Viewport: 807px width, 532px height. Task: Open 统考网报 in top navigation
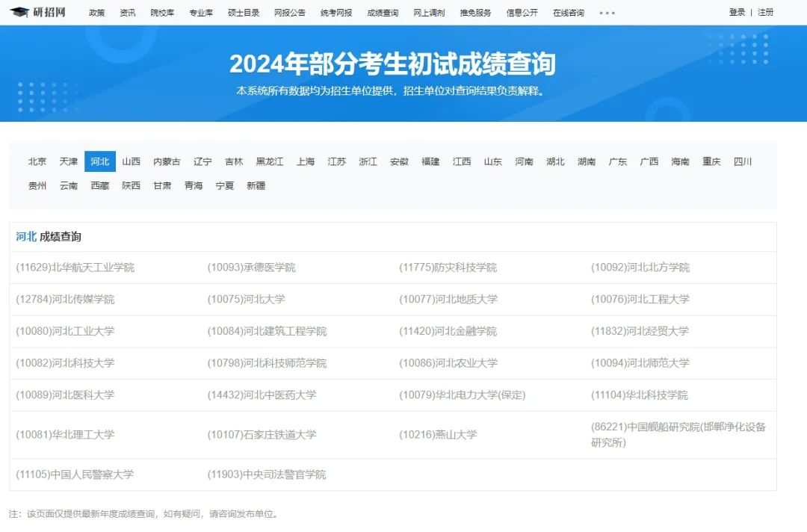point(336,13)
